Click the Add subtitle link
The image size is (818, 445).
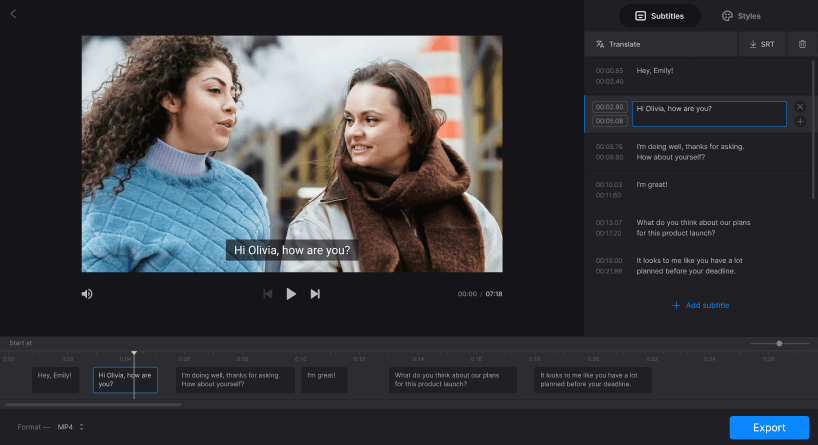click(x=700, y=305)
